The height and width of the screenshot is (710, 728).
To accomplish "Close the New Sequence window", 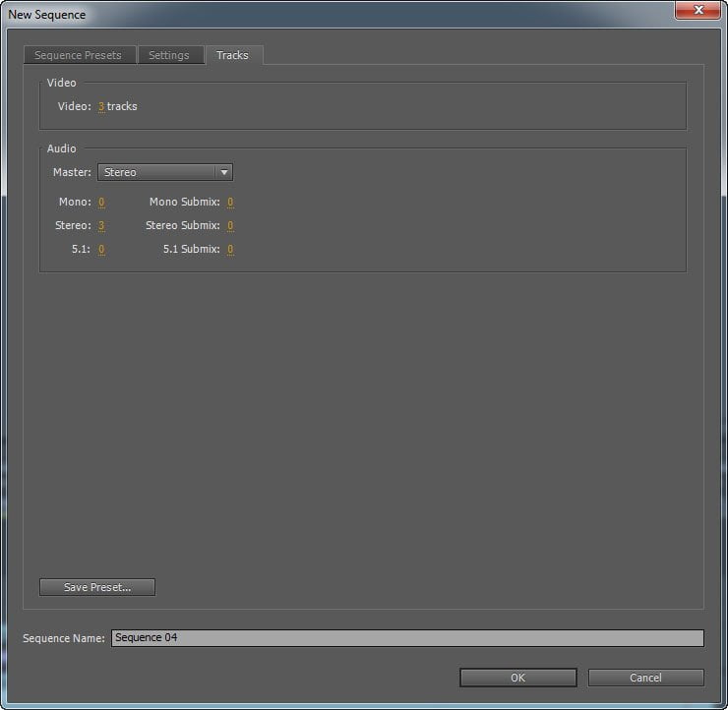I will pyautogui.click(x=698, y=10).
